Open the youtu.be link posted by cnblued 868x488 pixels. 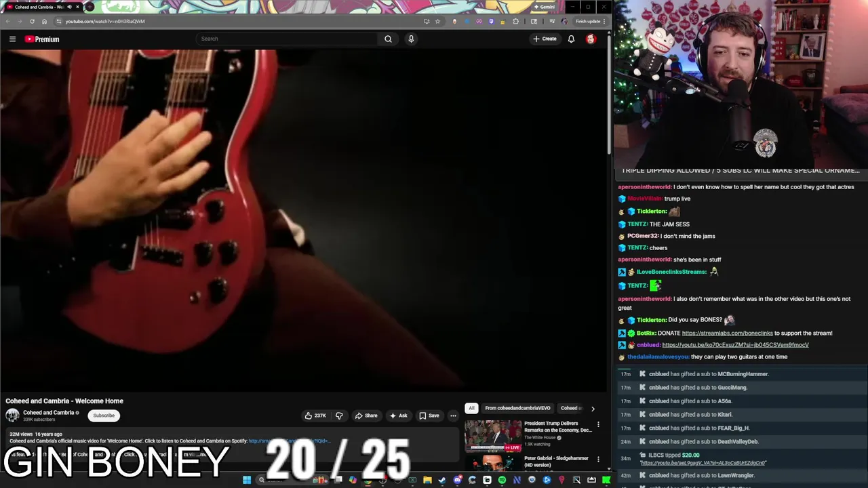pos(735,345)
